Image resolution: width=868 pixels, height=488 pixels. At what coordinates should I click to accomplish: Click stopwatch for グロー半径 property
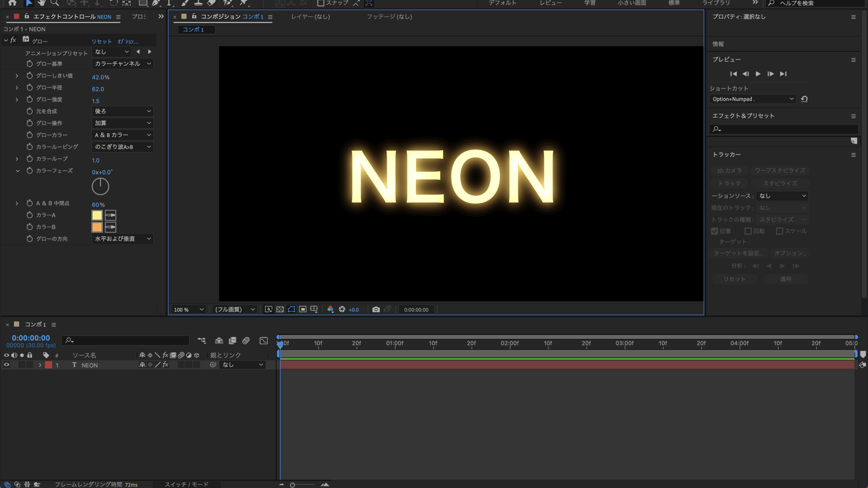[x=29, y=87]
